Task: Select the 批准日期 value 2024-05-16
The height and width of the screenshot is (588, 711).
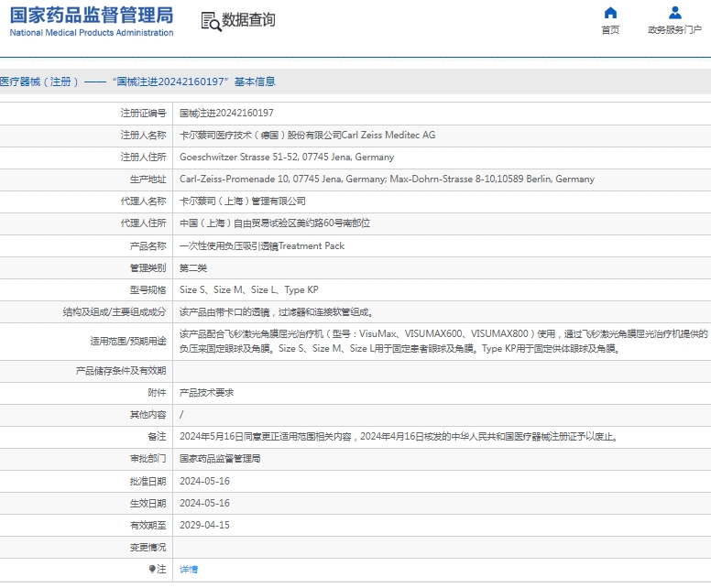Action: [x=204, y=481]
